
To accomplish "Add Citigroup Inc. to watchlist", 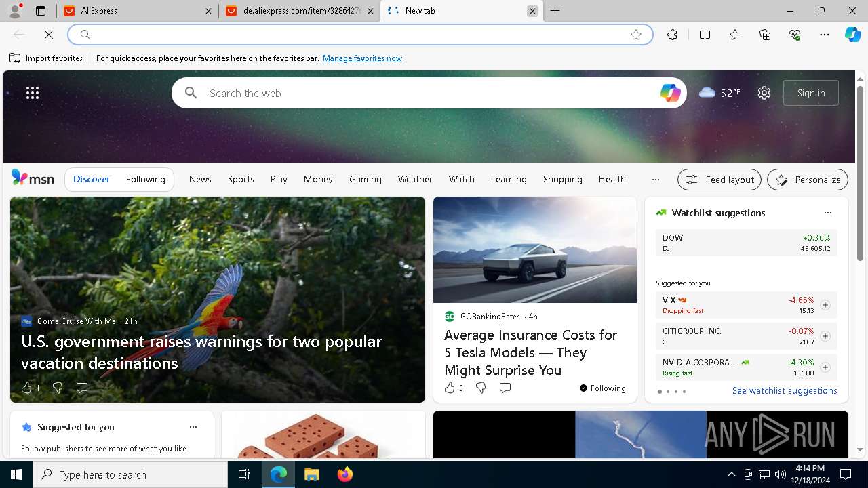I will pos(825,336).
